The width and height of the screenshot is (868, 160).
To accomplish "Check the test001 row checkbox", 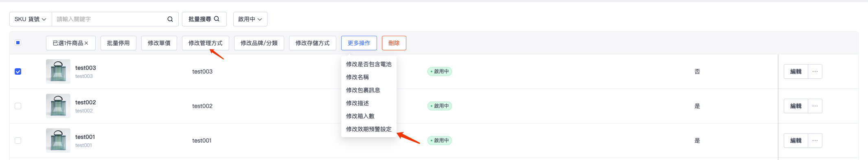I will point(18,141).
